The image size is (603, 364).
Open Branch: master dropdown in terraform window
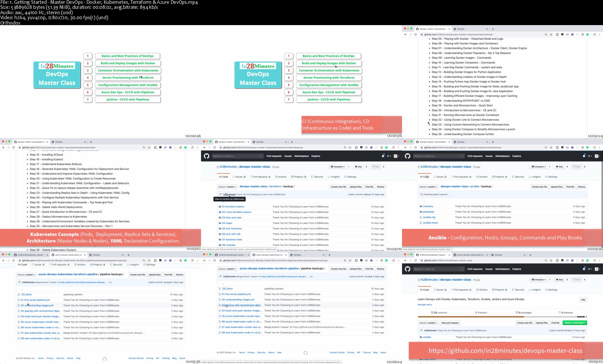tap(227, 187)
